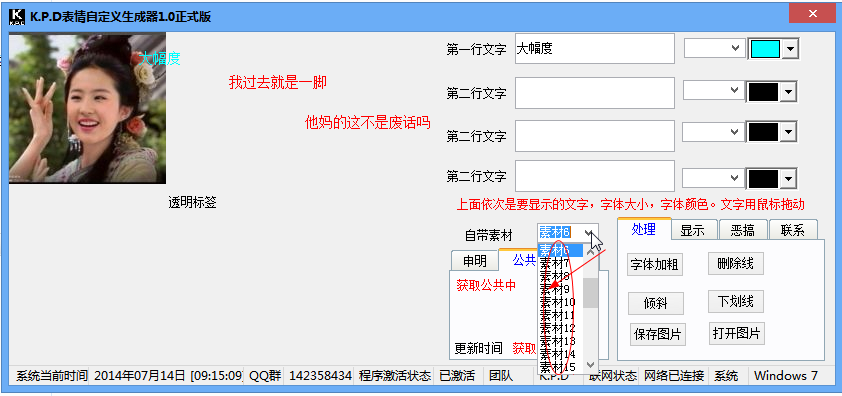Switch to the 处理 tab
The image size is (842, 396).
pyautogui.click(x=643, y=229)
